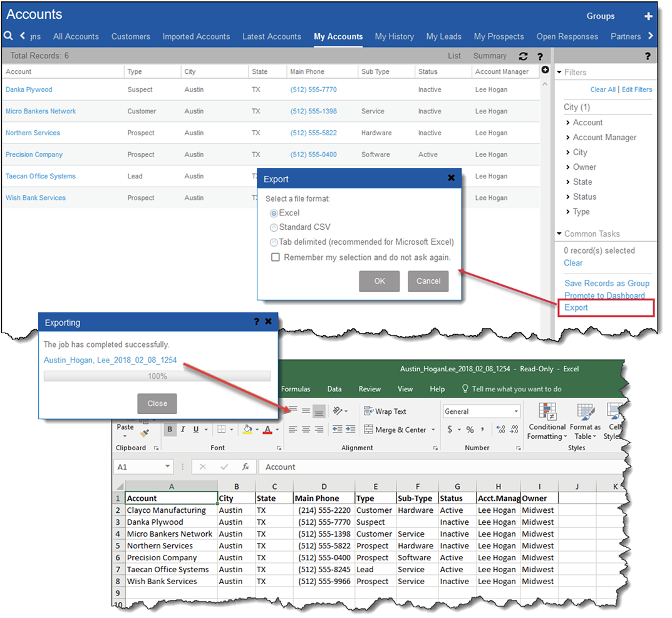Click the add column plus icon
672x618 pixels.
tap(545, 70)
